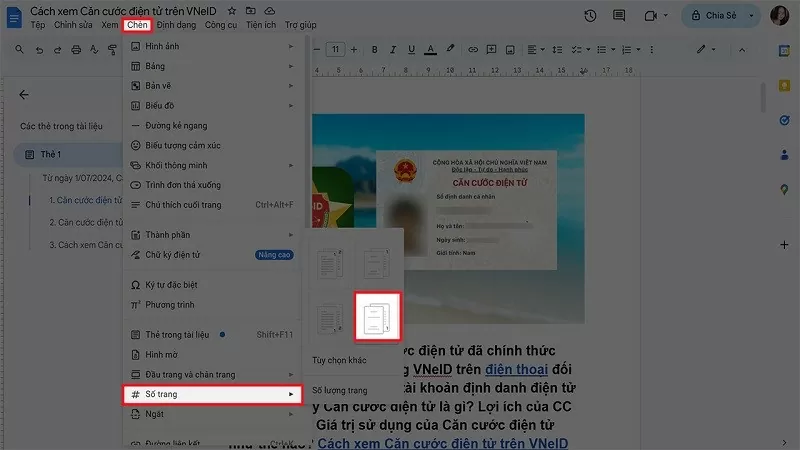The width and height of the screenshot is (800, 450).
Task: Open bulleted list dropdown
Action: [x=606, y=49]
